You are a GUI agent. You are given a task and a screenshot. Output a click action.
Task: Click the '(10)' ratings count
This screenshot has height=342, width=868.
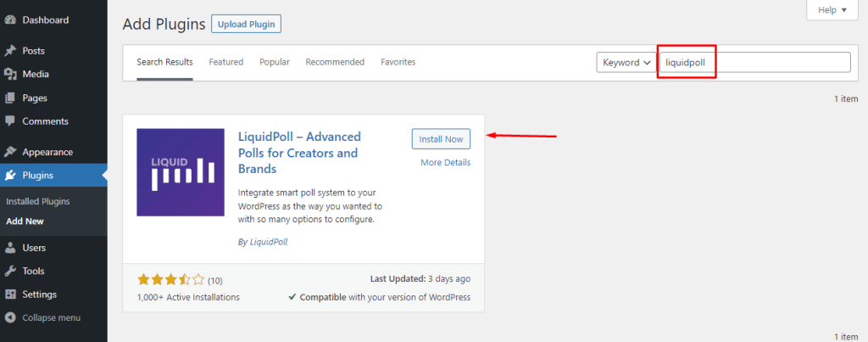click(x=215, y=280)
